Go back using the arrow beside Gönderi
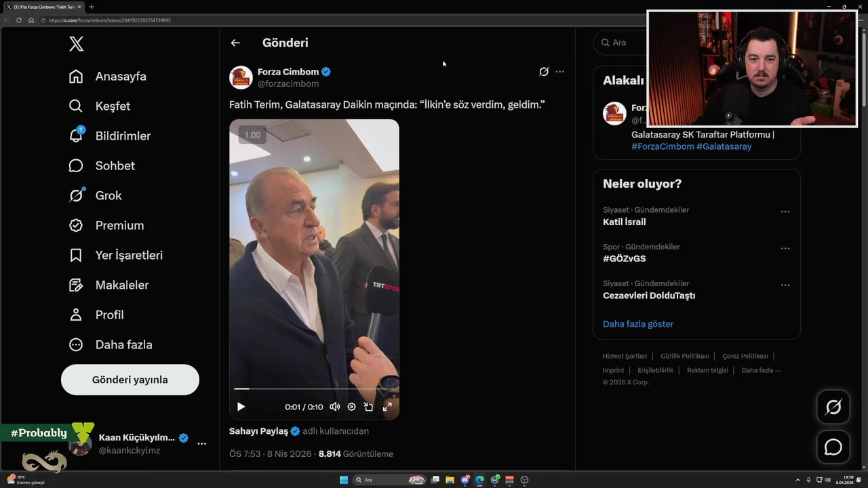Screen dimensions: 868x488 point(235,43)
